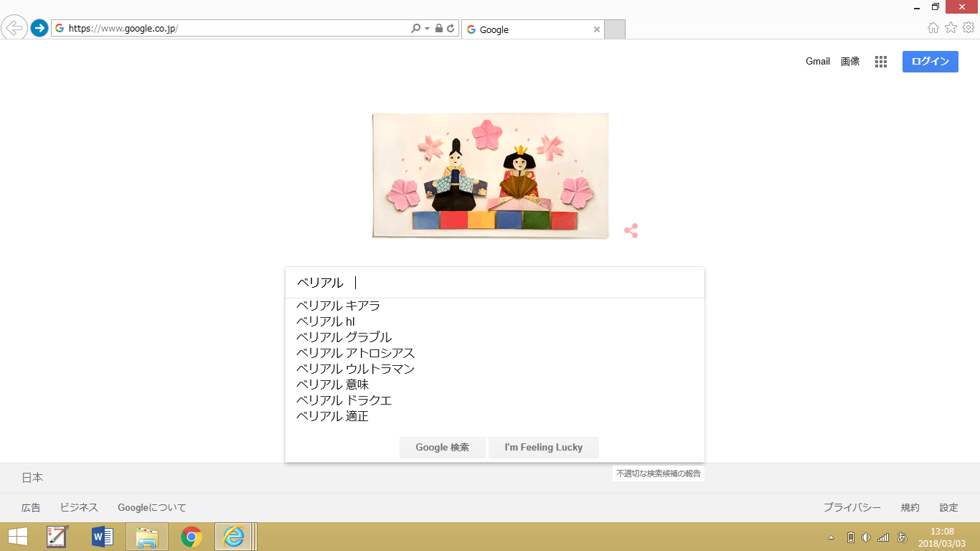The height and width of the screenshot is (551, 980).
Task: Expand the address bar autocomplete dropdown arrow
Action: (427, 29)
